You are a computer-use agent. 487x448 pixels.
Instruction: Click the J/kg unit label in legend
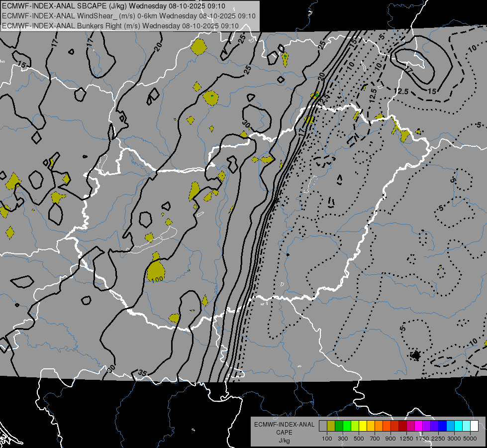point(285,441)
